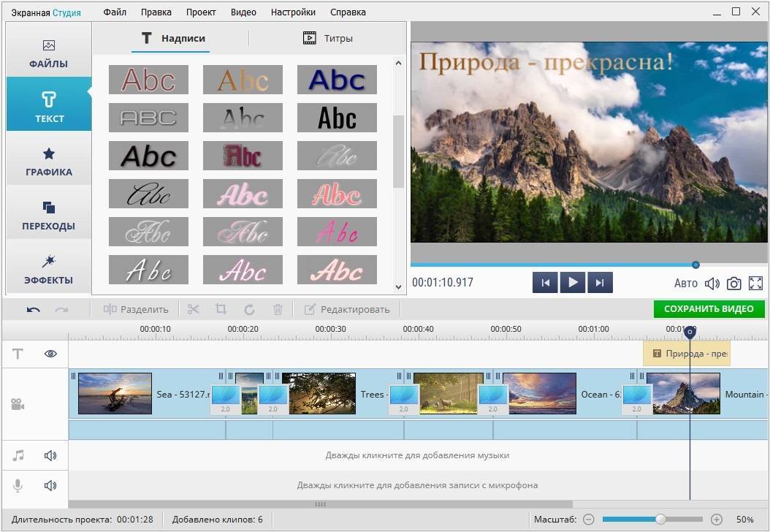The height and width of the screenshot is (532, 770).
Task: Take a snapshot with the camera icon
Action: pyautogui.click(x=733, y=283)
